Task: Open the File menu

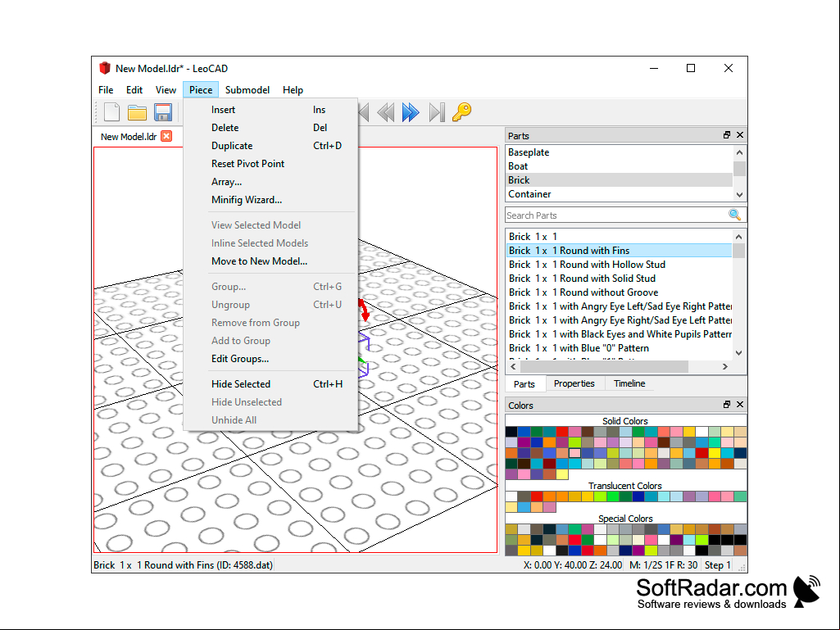Action: [x=106, y=90]
